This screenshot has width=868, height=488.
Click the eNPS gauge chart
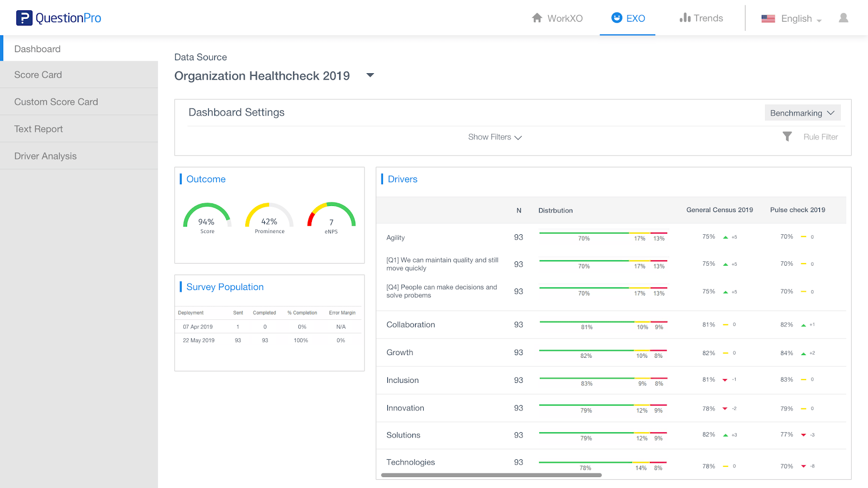click(331, 217)
